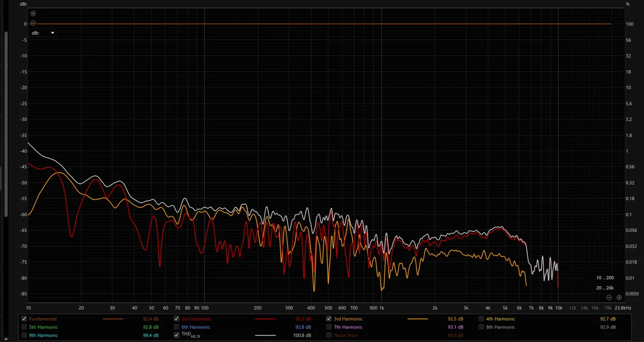Image resolution: width=644 pixels, height=342 pixels.
Task: Enable the 9th Harmonic checkbox
Action: (24, 335)
